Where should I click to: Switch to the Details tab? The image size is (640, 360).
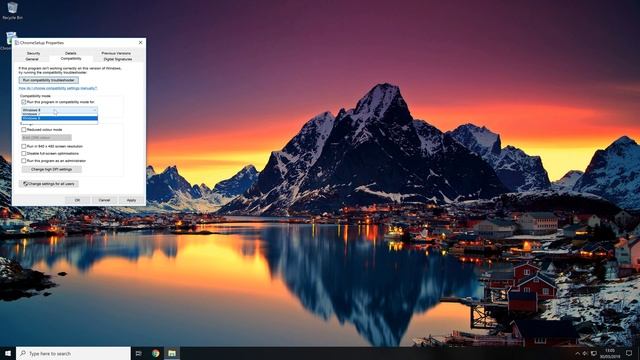[x=71, y=53]
